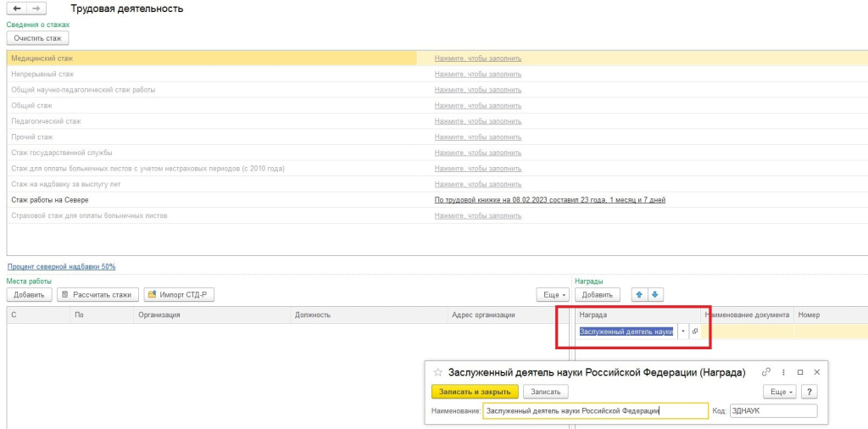
Task: Open the more options dots in dialog
Action: 783,372
